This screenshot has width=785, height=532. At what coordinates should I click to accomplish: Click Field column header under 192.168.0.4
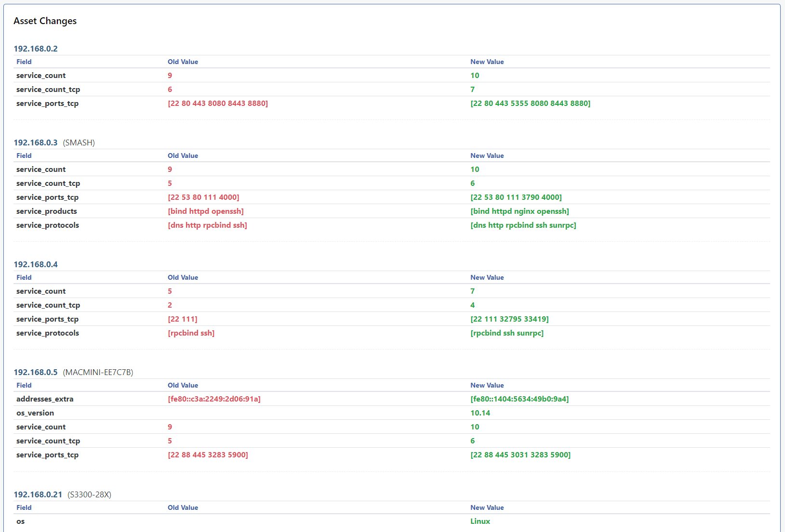[24, 277]
